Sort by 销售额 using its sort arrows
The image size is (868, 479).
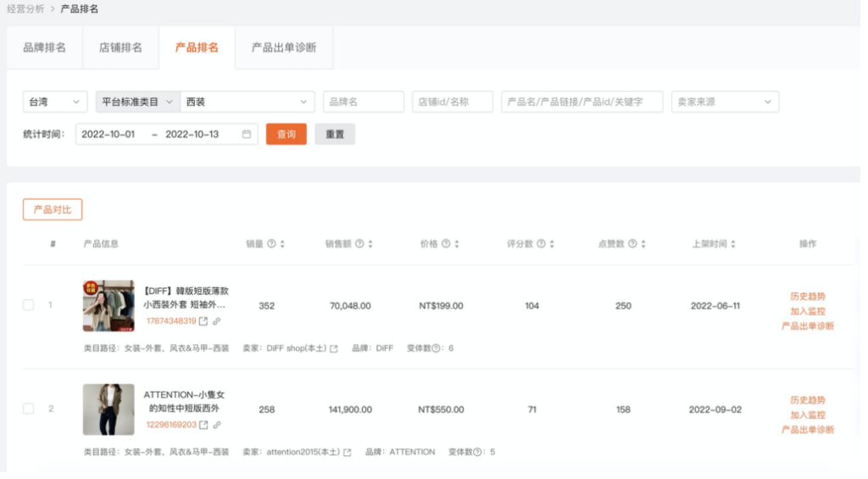point(370,244)
